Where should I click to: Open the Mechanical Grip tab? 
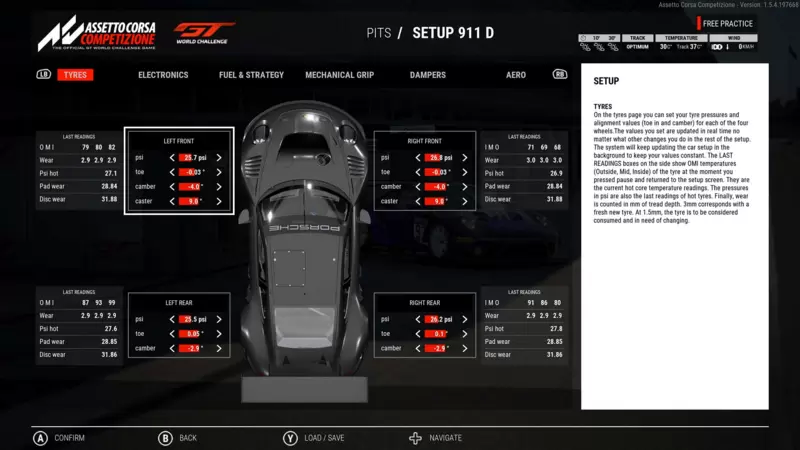340,75
